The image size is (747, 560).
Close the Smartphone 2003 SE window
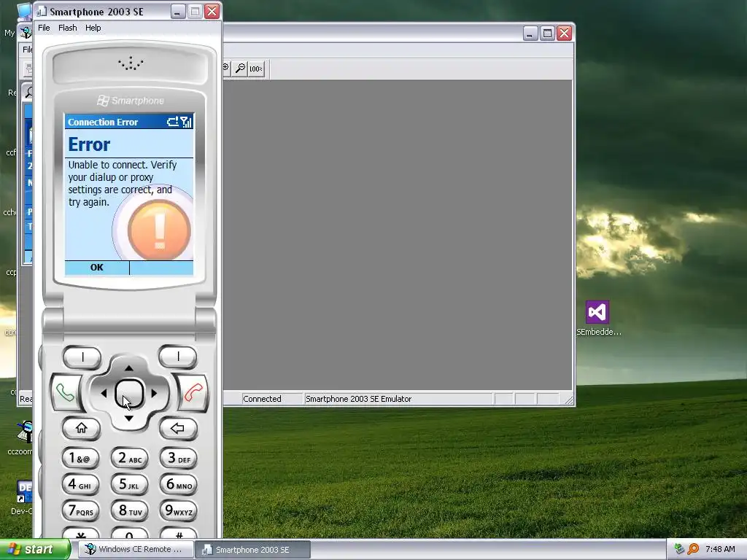click(x=212, y=12)
